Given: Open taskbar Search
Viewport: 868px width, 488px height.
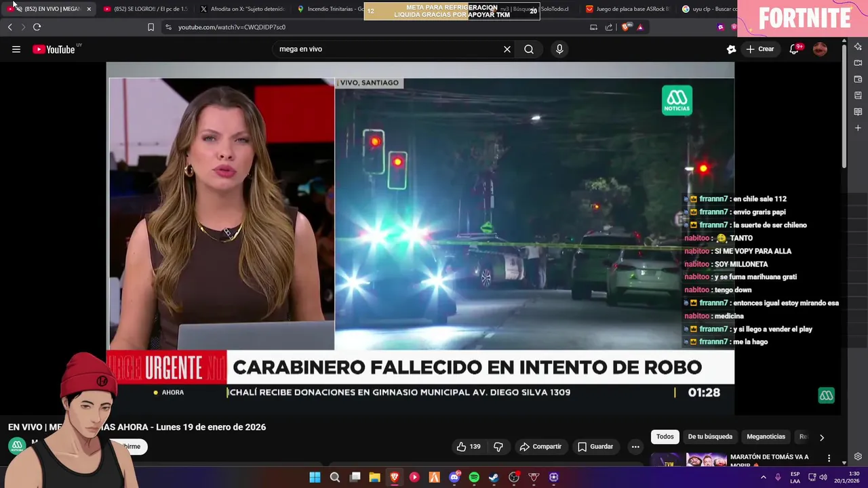Looking at the screenshot, I should coord(334,477).
